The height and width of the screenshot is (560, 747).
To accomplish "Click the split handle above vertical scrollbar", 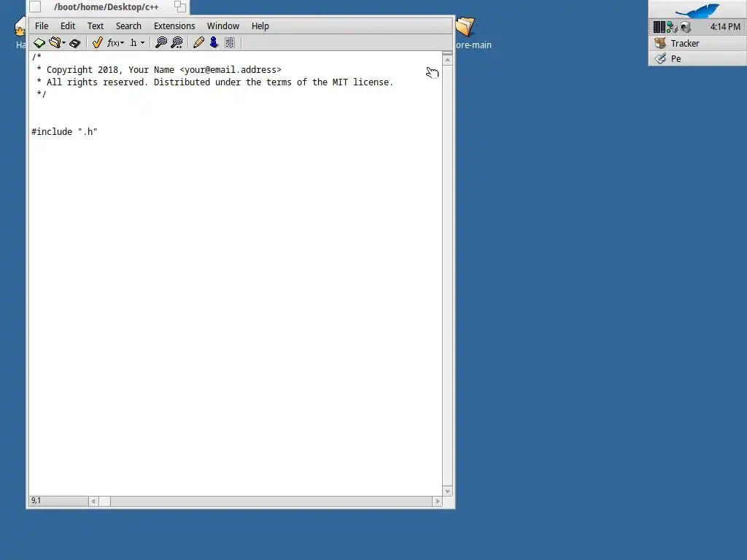I will coord(447,53).
